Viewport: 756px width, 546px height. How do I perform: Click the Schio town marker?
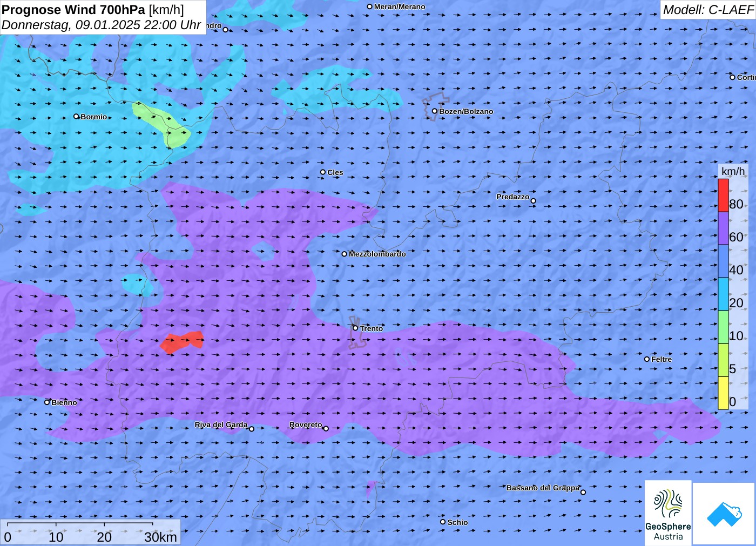443,522
